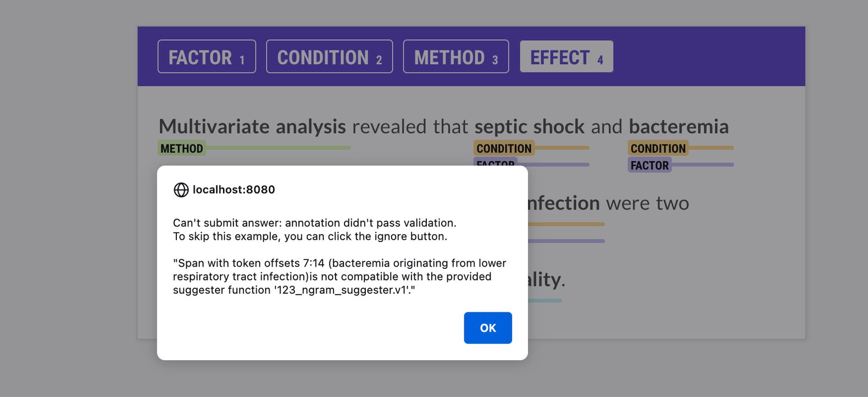Select the CONDITION 2 label button
The image size is (868, 397).
click(329, 56)
